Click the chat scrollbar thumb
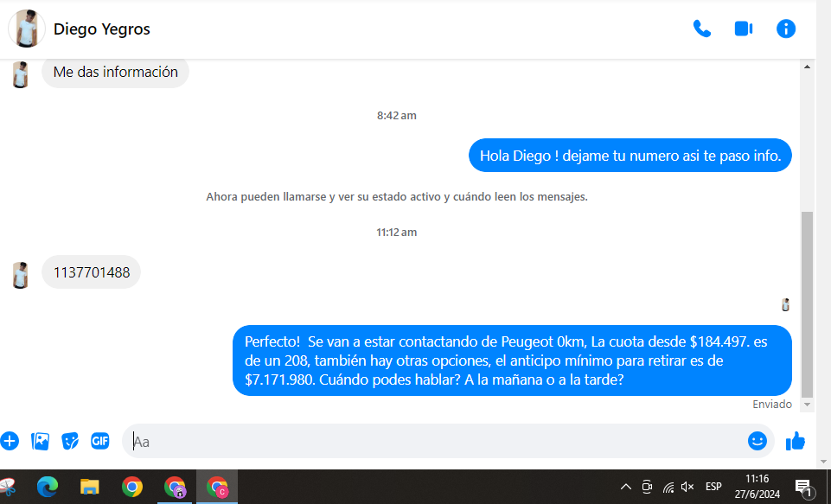831x504 pixels. pyautogui.click(x=807, y=304)
